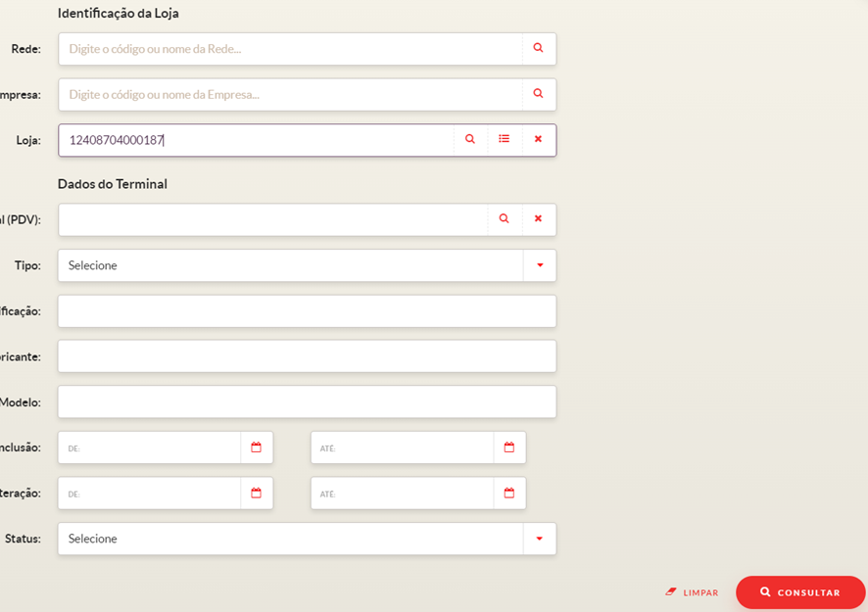
Task: Focus the Terminal (PDV) input field
Action: [x=273, y=219]
